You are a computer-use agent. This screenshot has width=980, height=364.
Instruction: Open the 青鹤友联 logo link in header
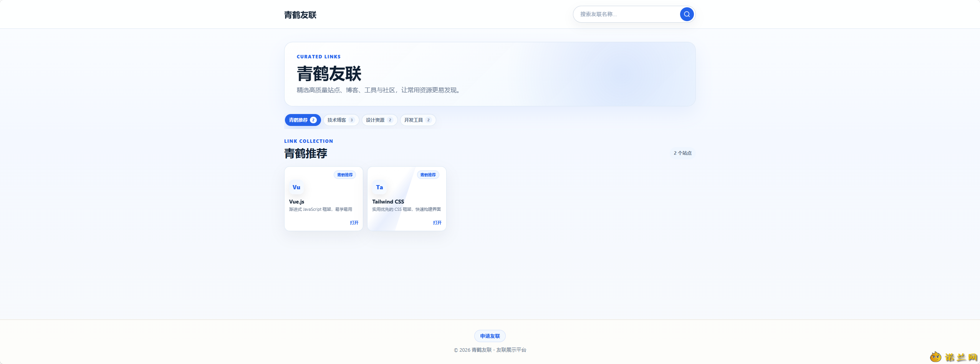(300, 15)
